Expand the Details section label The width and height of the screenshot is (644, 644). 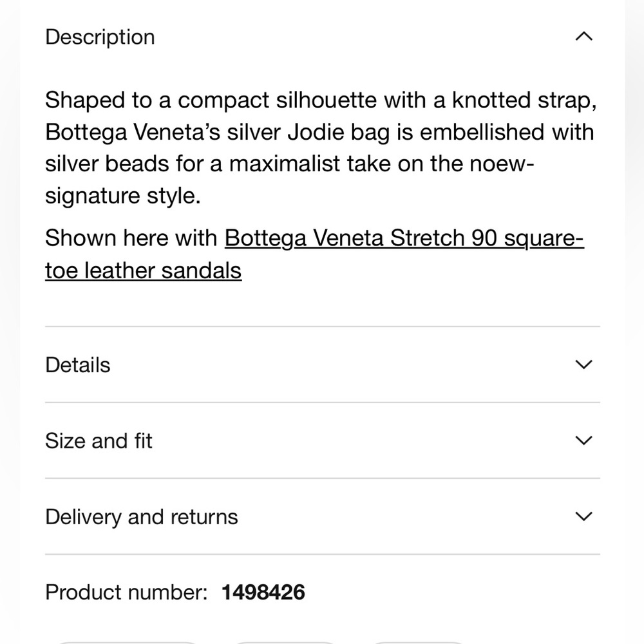[x=78, y=365]
